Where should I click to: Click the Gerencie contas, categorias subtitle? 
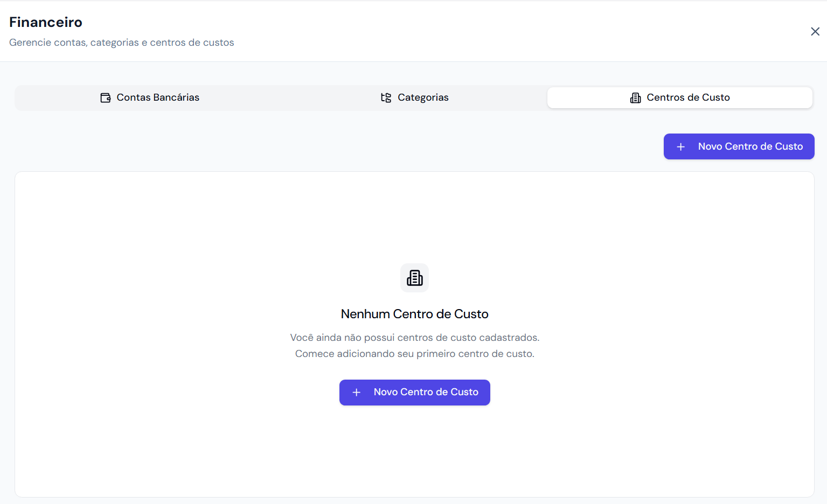(x=122, y=43)
